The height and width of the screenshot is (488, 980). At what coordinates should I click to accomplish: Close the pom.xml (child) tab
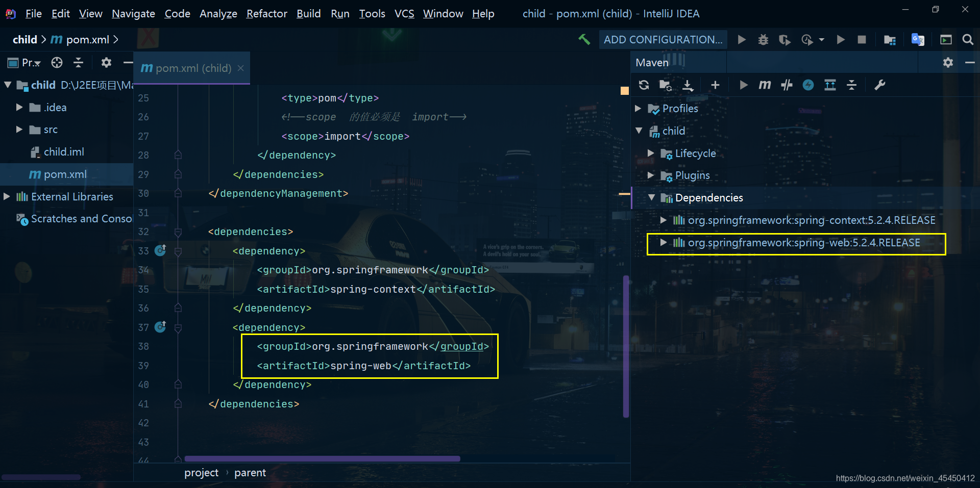click(x=240, y=68)
